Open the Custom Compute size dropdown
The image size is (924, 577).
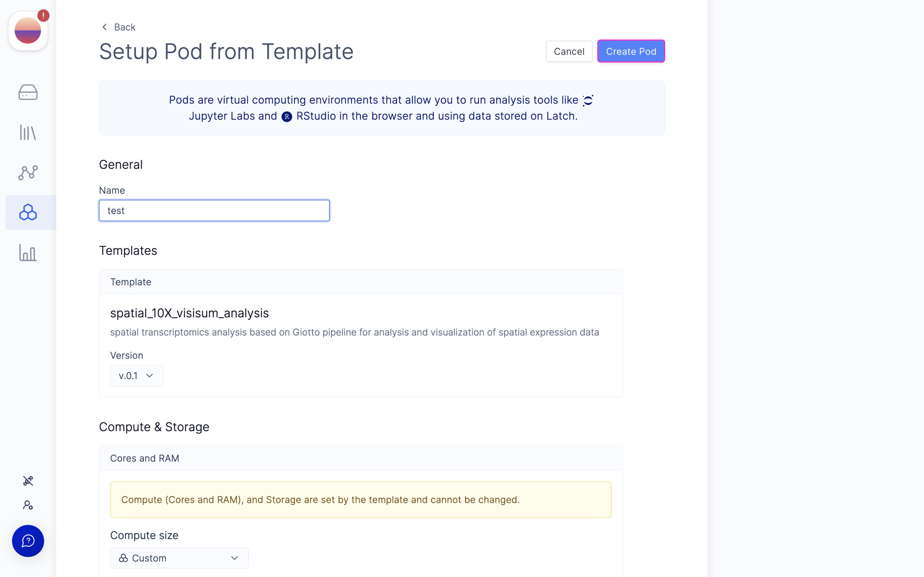coord(179,558)
